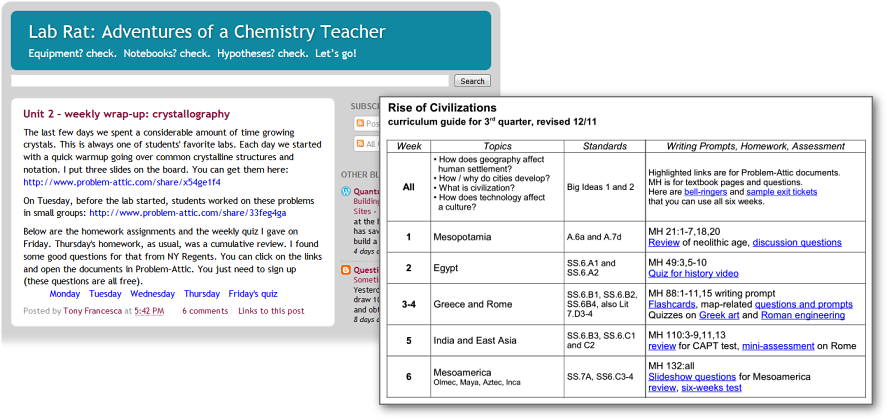Open six-weeks test link
This screenshot has height=420, width=888.
tap(711, 388)
